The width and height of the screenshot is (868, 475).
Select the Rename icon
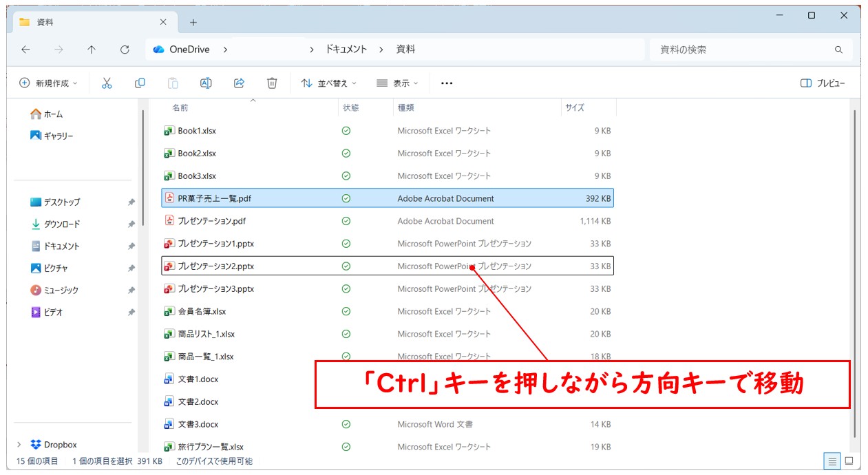(x=206, y=83)
